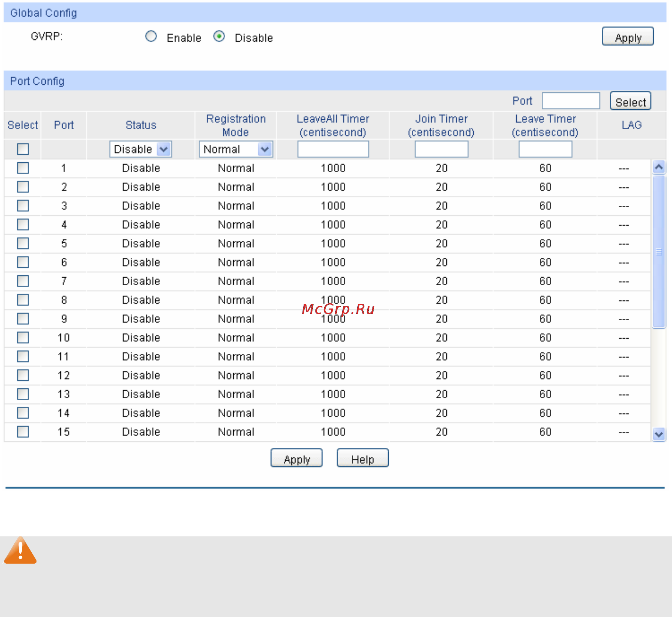Open Help below the port table

pyautogui.click(x=362, y=458)
